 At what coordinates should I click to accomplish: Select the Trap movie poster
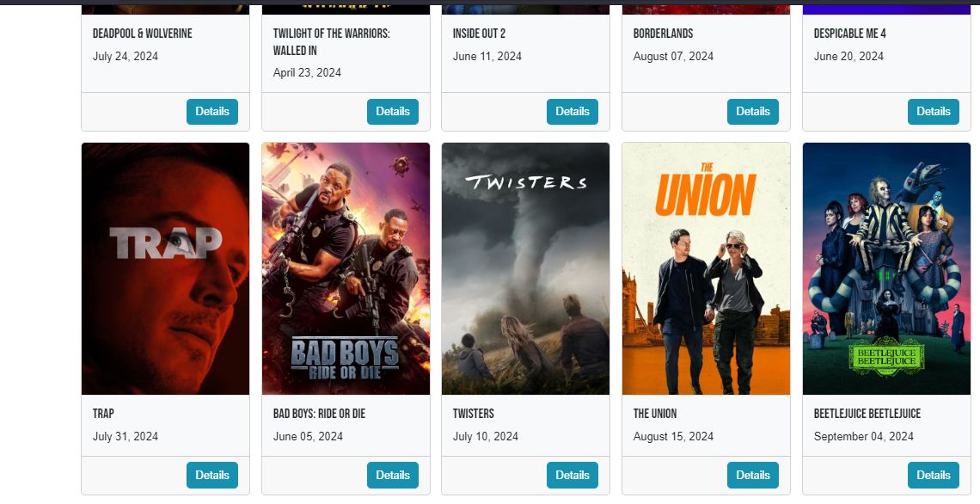coord(166,269)
